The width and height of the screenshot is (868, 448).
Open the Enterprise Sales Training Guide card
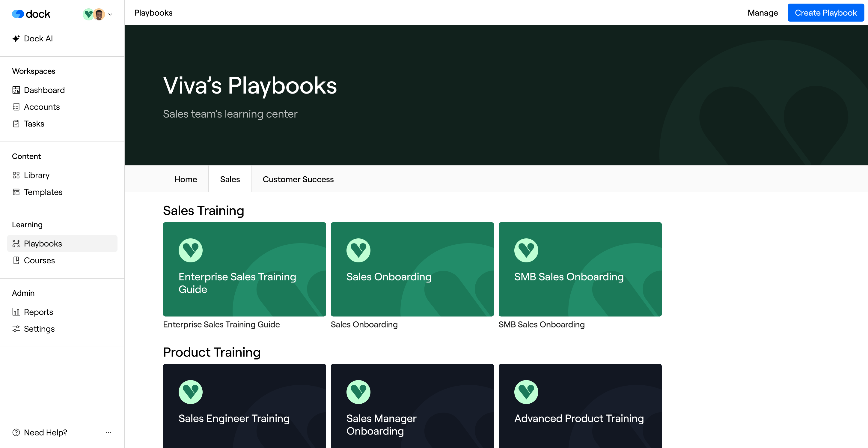(x=244, y=269)
